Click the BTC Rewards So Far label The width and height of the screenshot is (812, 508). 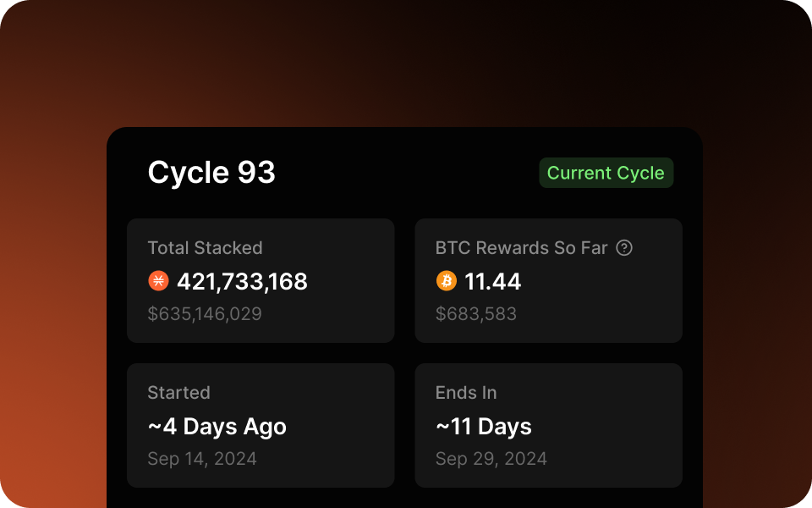pyautogui.click(x=521, y=248)
